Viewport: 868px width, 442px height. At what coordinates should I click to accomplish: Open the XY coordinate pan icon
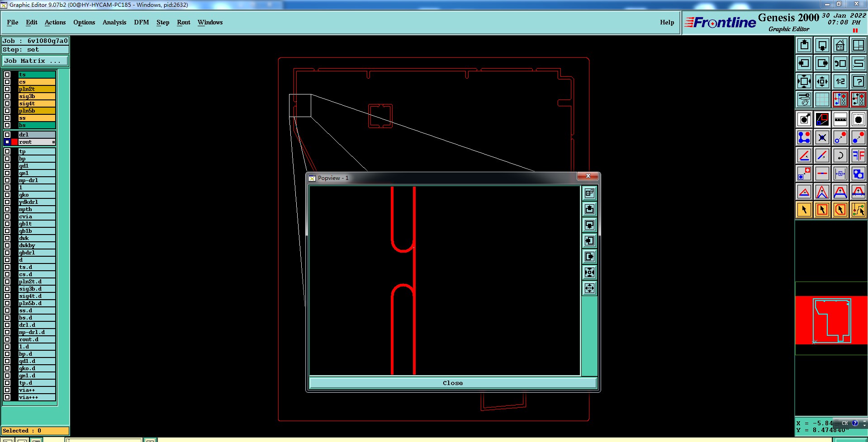tap(859, 45)
